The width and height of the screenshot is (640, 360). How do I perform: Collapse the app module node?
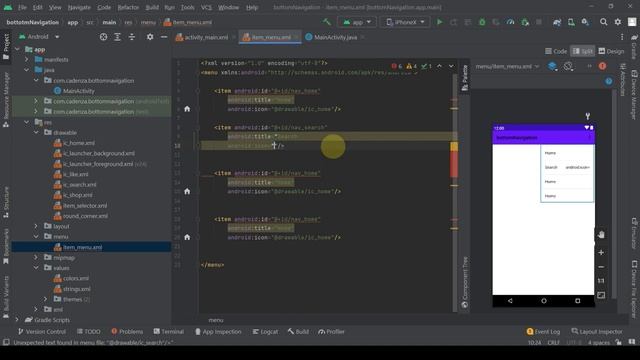pyautogui.click(x=17, y=49)
